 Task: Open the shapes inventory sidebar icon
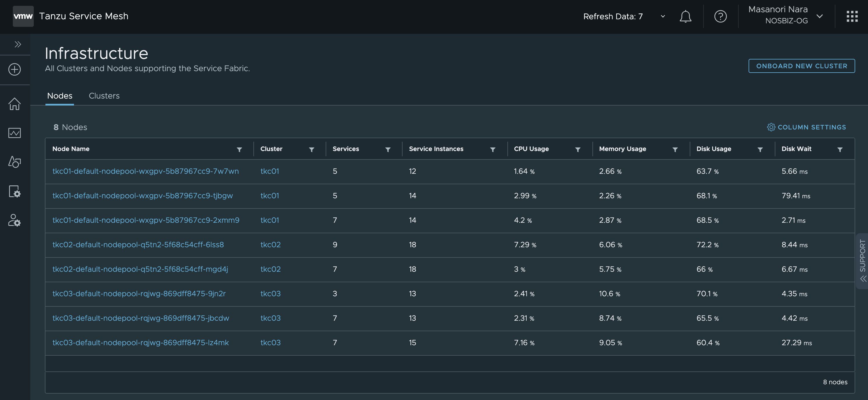[x=15, y=162]
